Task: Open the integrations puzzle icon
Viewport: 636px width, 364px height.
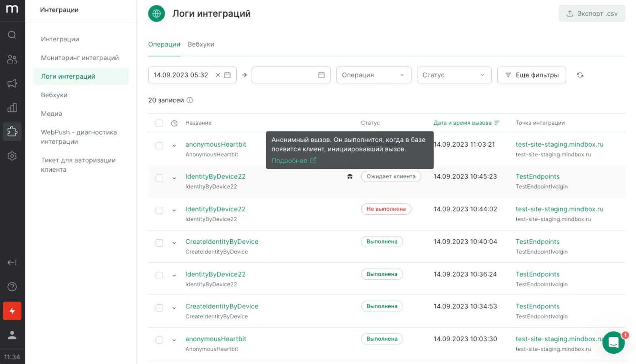Action: (x=12, y=132)
